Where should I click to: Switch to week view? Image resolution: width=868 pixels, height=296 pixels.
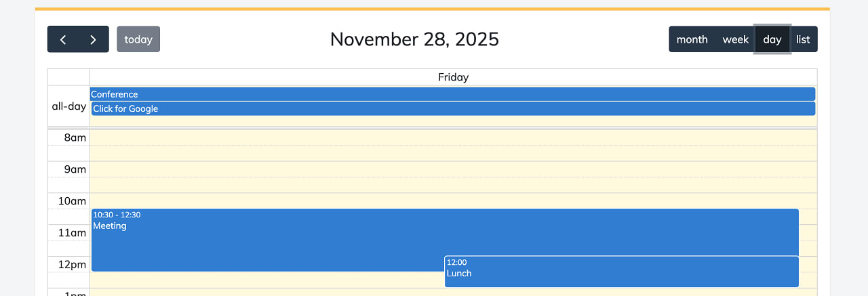click(735, 39)
